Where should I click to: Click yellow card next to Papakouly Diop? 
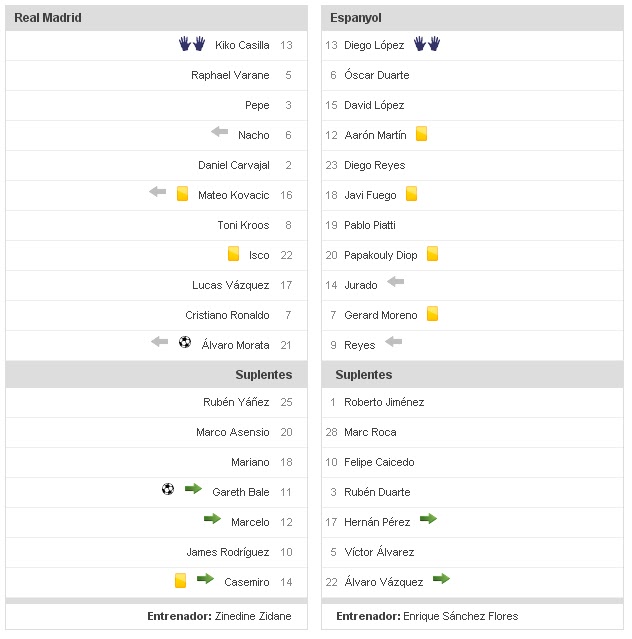click(433, 254)
